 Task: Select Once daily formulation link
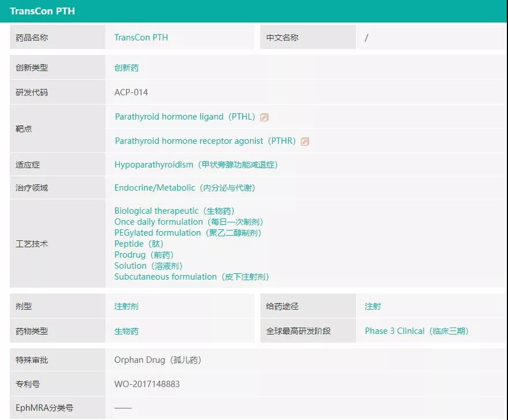(189, 222)
